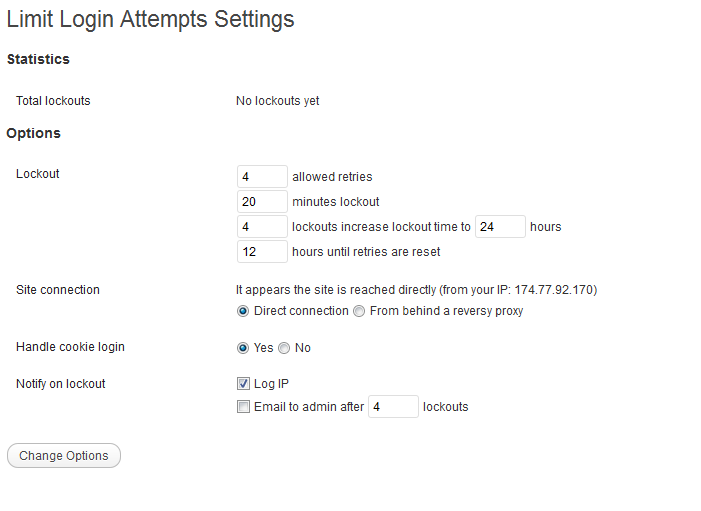The height and width of the screenshot is (511, 701).
Task: Click the Site connection label
Action: pyautogui.click(x=58, y=290)
